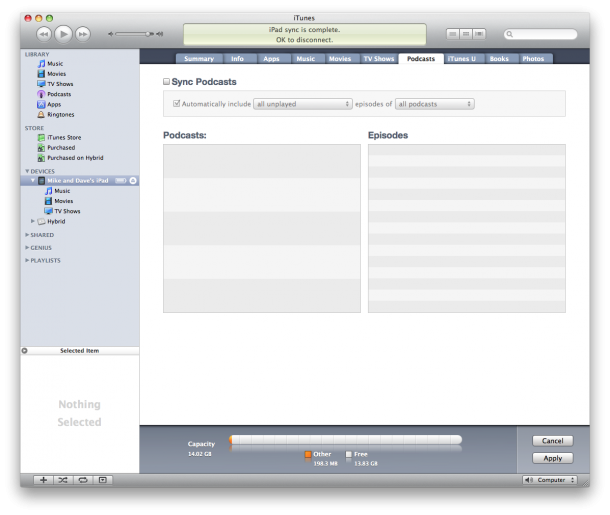Image resolution: width=610 pixels, height=515 pixels.
Task: Focus the iTunes search field
Action: click(x=540, y=34)
